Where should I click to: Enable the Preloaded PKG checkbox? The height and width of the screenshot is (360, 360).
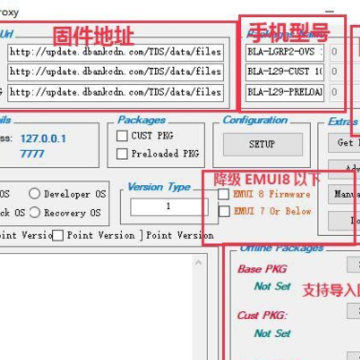pyautogui.click(x=122, y=154)
